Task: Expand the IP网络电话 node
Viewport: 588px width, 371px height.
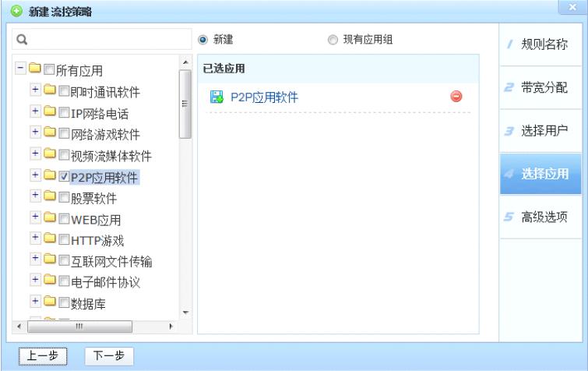Action: pos(35,111)
